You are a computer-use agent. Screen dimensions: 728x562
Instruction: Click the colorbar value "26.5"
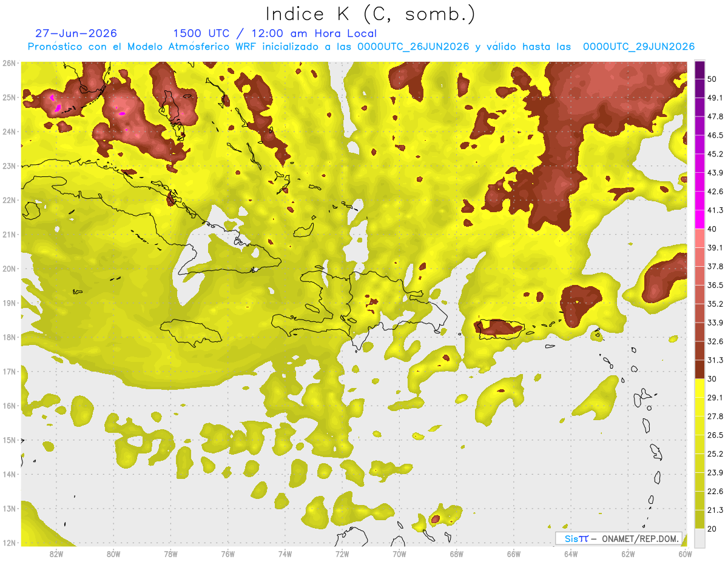715,435
